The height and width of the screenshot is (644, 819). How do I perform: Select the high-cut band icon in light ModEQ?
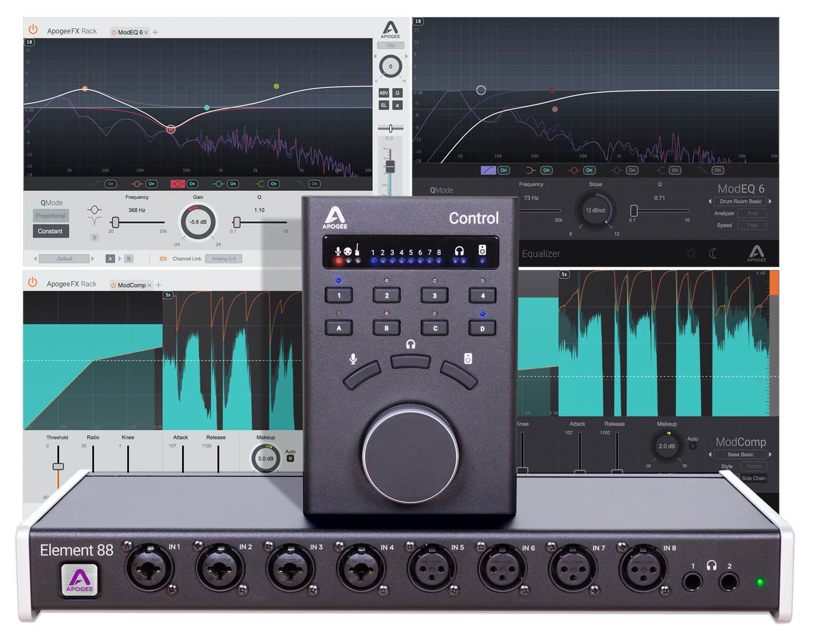point(300,184)
